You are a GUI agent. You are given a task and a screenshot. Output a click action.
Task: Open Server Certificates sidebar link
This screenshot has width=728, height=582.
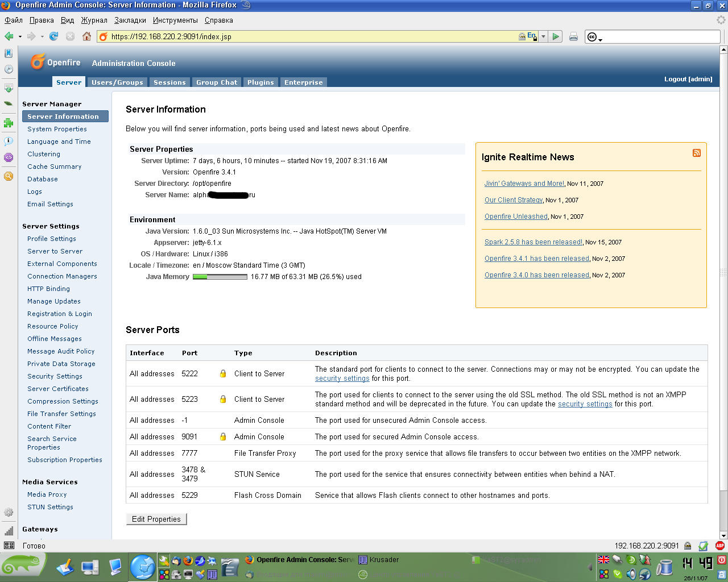click(x=58, y=389)
